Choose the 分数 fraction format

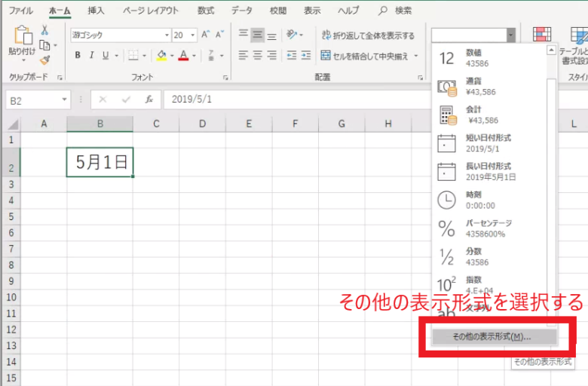coord(489,257)
